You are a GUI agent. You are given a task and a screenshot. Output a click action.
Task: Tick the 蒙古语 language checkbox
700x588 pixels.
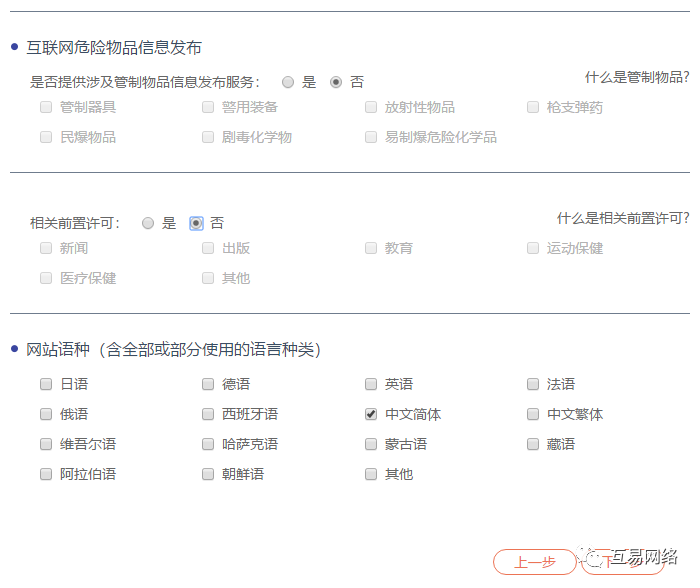pyautogui.click(x=371, y=444)
